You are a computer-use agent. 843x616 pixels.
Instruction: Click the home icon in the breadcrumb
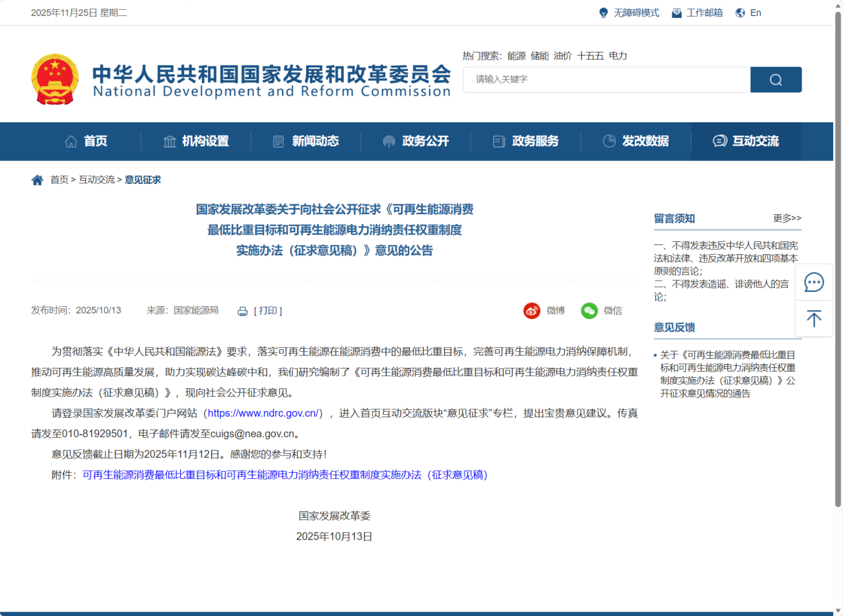point(38,179)
